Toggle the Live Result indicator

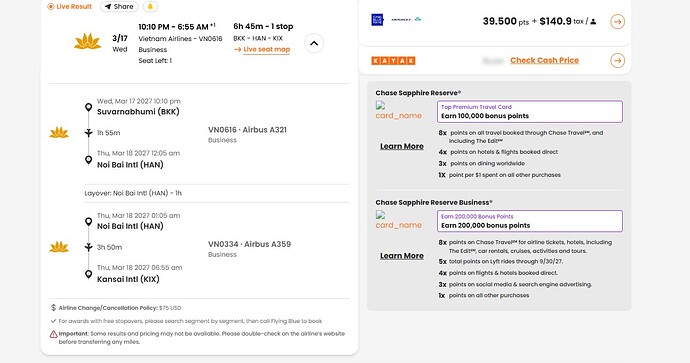coord(70,7)
